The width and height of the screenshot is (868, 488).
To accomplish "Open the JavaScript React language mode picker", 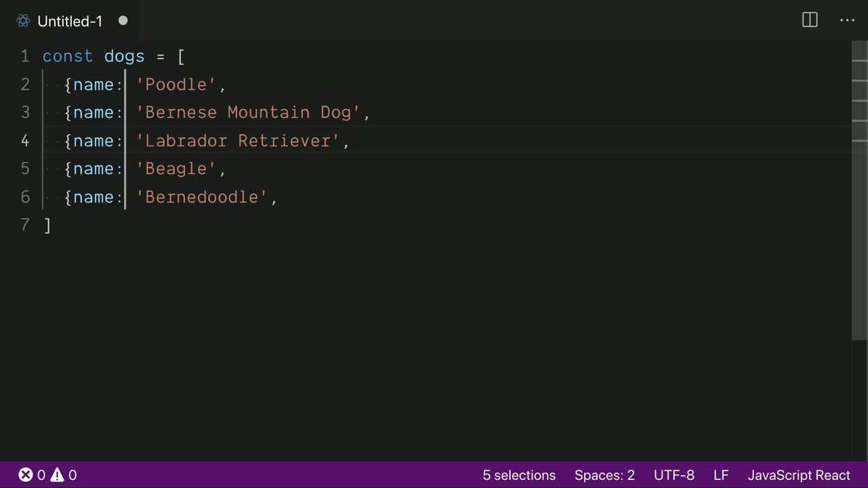I will (799, 474).
